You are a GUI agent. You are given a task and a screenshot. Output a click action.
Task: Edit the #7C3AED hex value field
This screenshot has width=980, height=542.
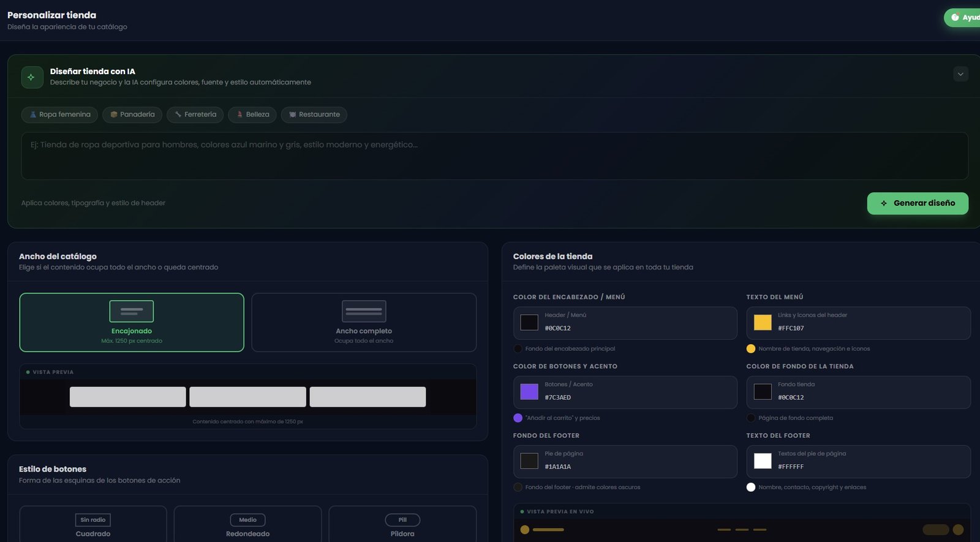click(x=558, y=397)
